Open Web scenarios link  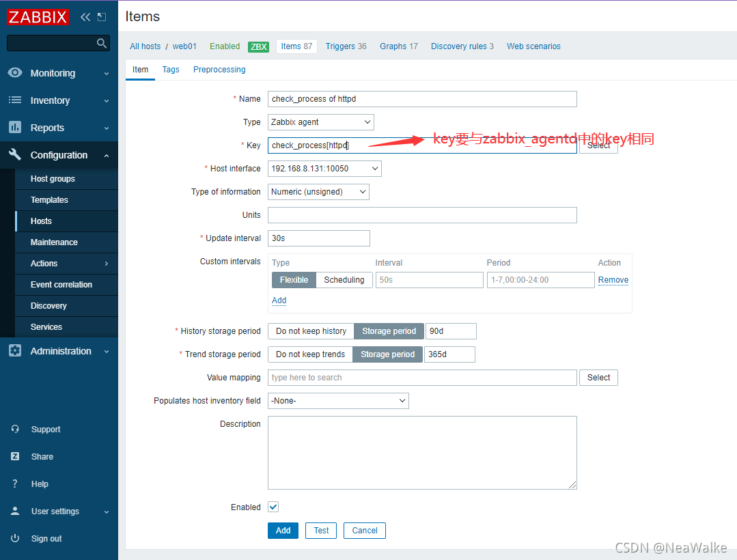click(x=533, y=46)
